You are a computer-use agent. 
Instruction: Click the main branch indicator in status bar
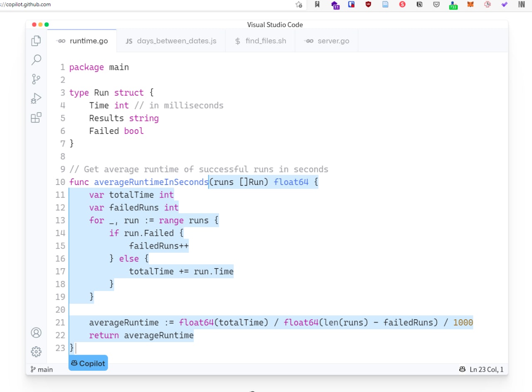42,369
